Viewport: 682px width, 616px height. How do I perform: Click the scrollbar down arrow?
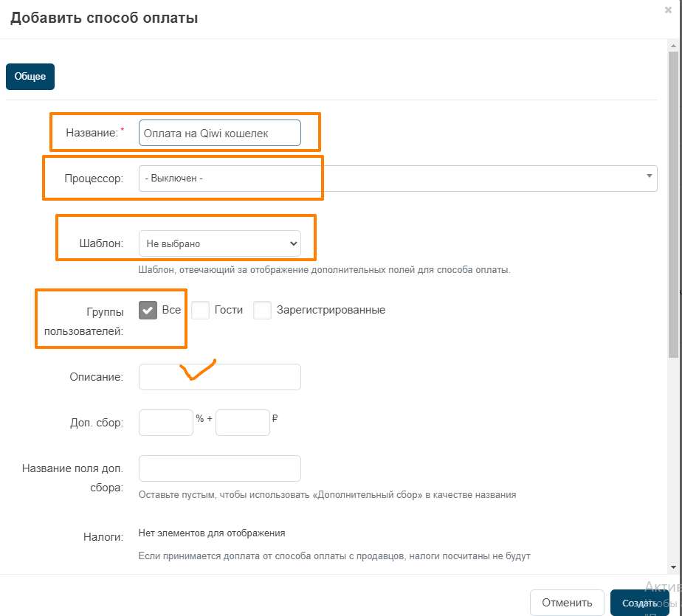pyautogui.click(x=673, y=567)
